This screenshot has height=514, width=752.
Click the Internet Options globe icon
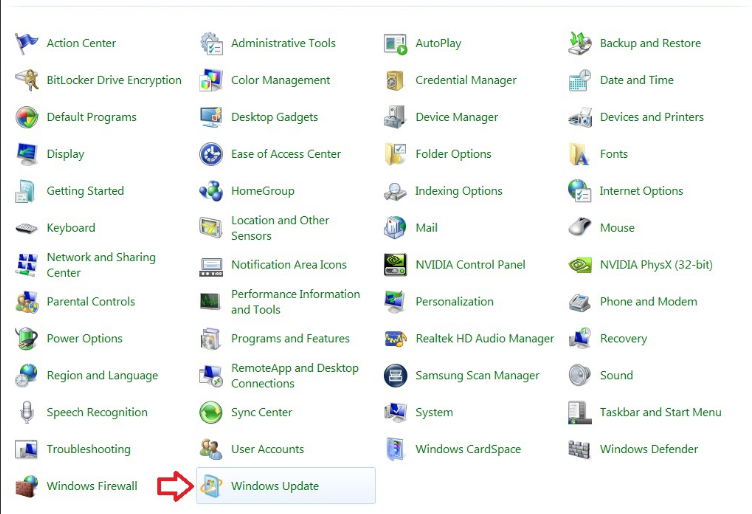click(580, 191)
